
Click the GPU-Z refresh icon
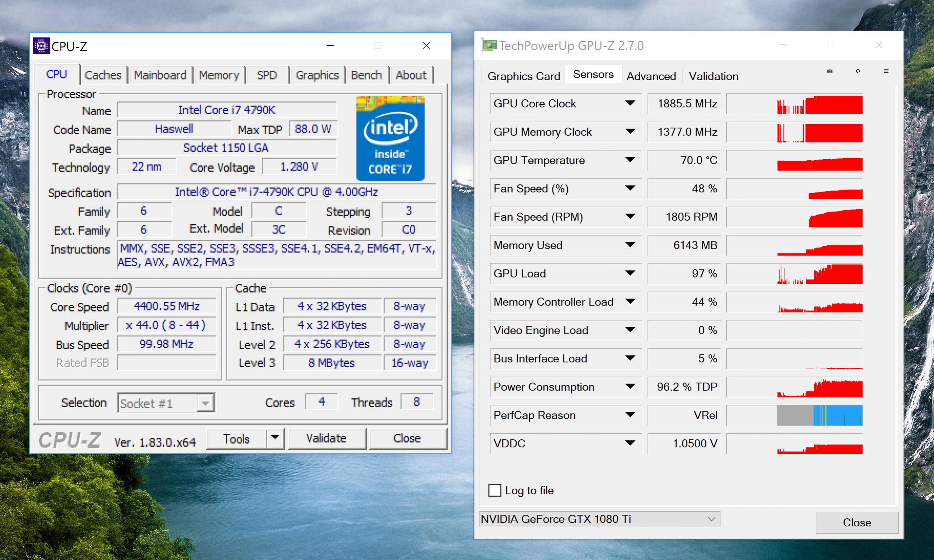pyautogui.click(x=858, y=71)
